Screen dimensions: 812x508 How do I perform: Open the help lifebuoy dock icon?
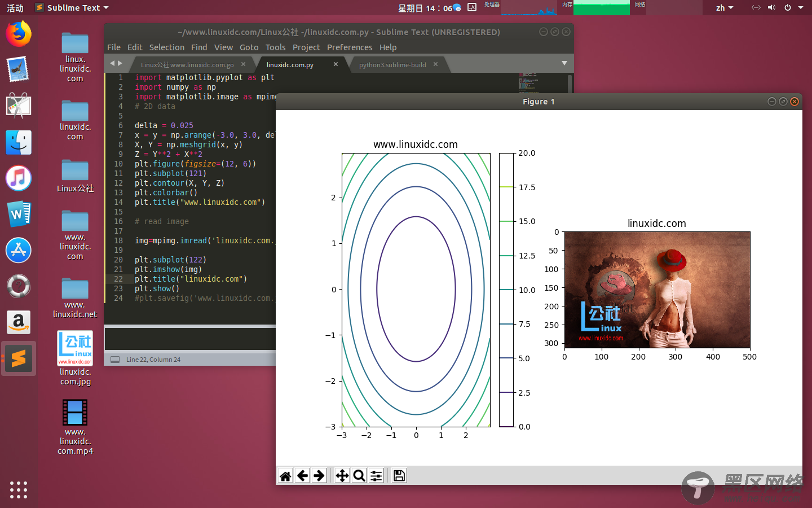tap(19, 286)
